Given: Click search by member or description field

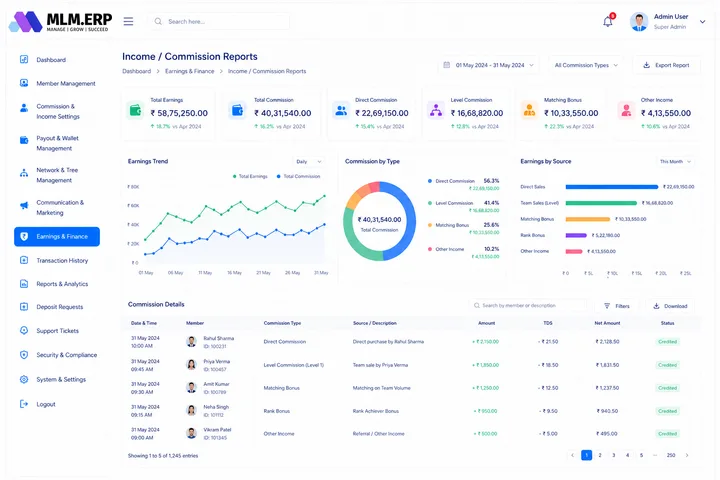Looking at the screenshot, I should [528, 305].
